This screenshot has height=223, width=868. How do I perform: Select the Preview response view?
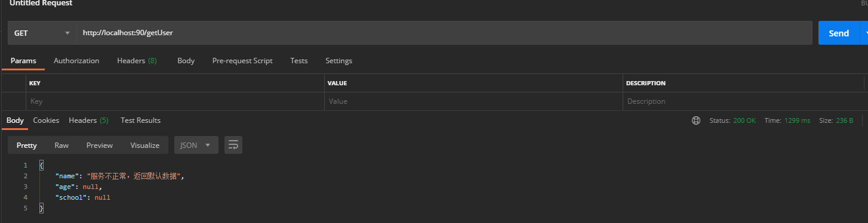point(100,145)
